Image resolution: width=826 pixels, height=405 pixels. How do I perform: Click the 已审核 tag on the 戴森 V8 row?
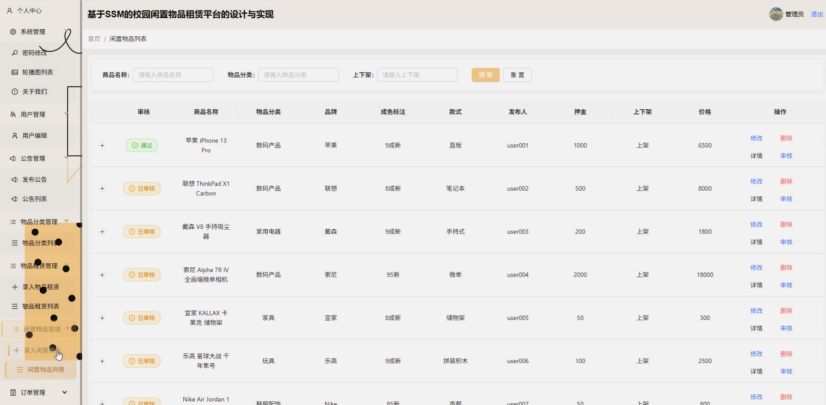(142, 232)
